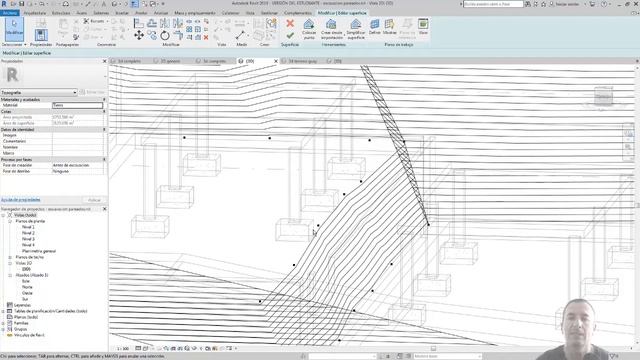Click Definir work plane icon
The width and height of the screenshot is (640, 360).
(x=374, y=27)
